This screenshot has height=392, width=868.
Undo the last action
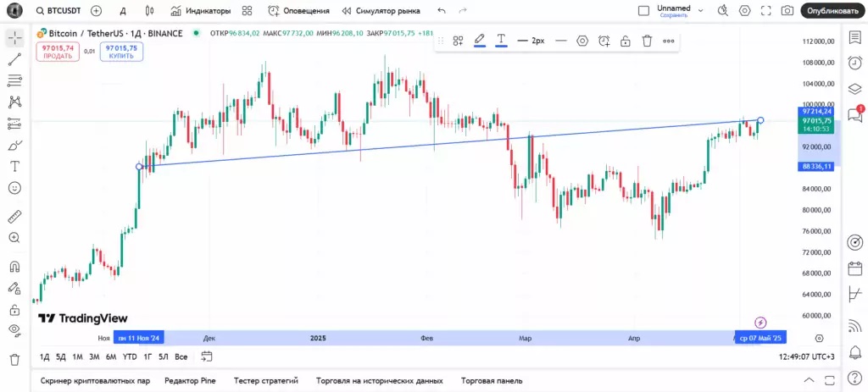pyautogui.click(x=441, y=10)
